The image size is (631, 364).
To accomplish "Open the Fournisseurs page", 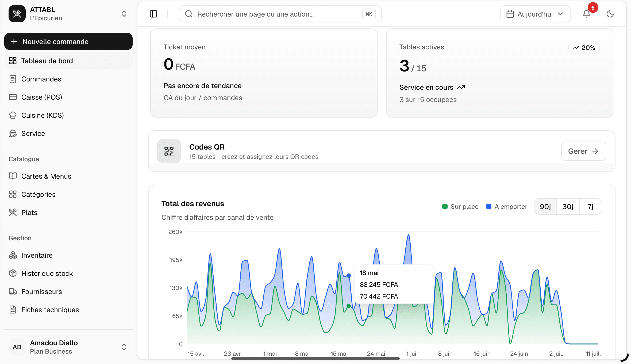I will point(68,292).
